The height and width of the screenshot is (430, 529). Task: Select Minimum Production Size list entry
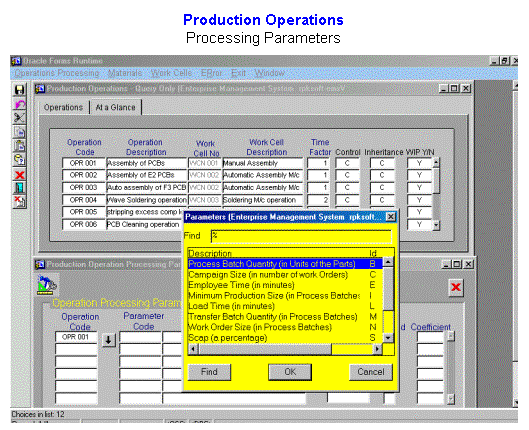[x=285, y=295]
